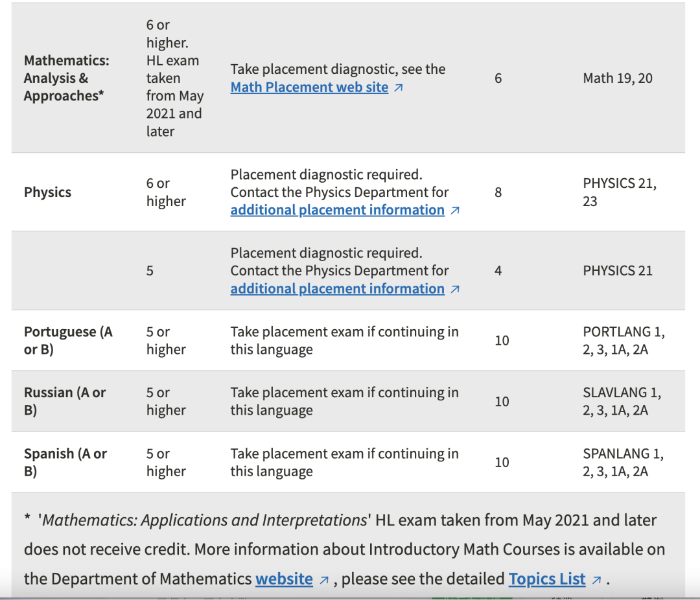
Task: Click the units value 6 in Mathematics row
Action: point(498,78)
